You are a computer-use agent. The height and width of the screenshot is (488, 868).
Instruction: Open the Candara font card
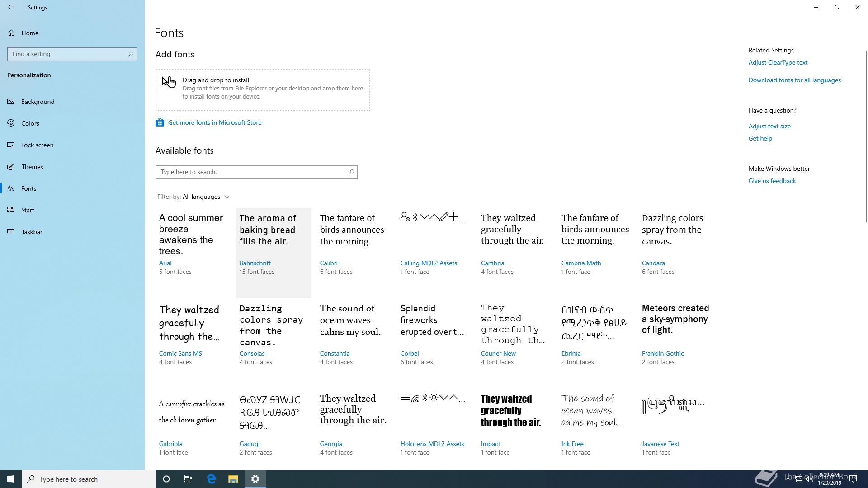tap(675, 253)
